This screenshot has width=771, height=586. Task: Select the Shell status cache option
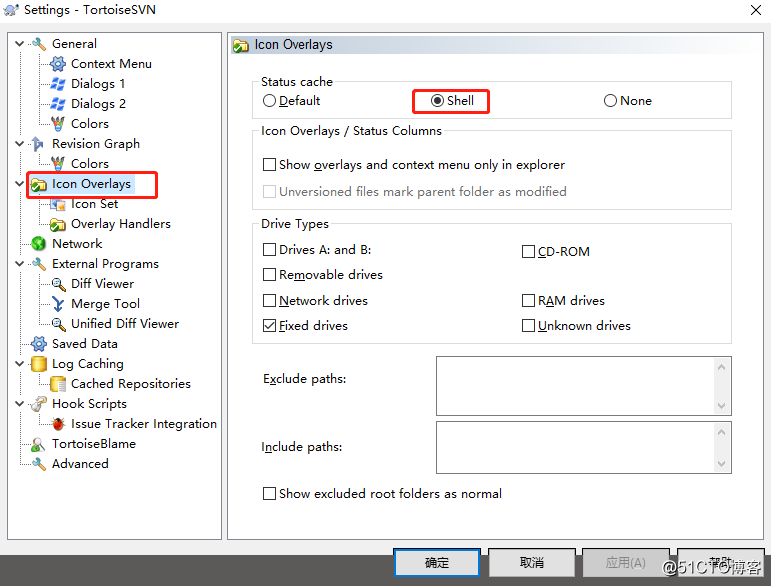pyautogui.click(x=452, y=101)
